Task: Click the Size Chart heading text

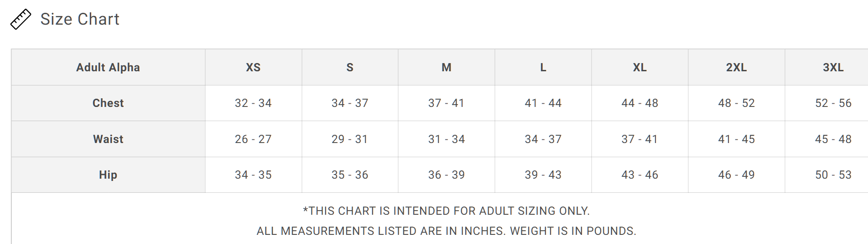Action: point(80,19)
